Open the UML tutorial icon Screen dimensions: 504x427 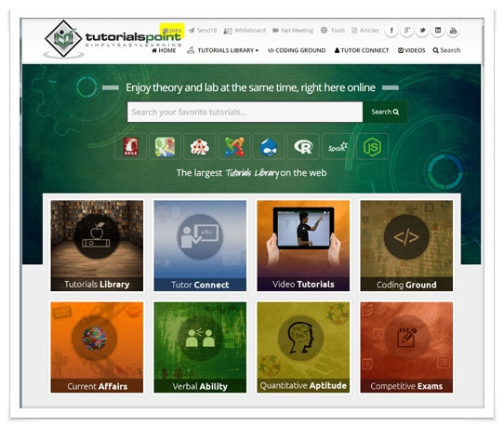[200, 147]
